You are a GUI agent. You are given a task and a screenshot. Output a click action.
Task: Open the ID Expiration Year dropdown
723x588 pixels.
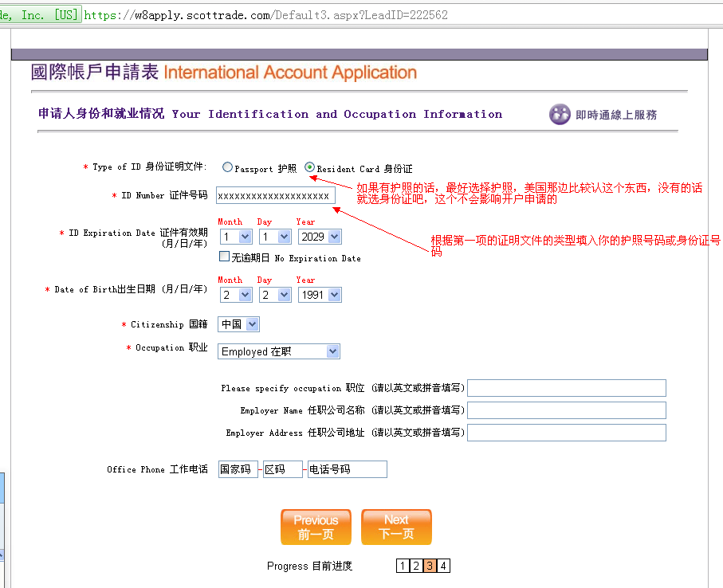[320, 236]
